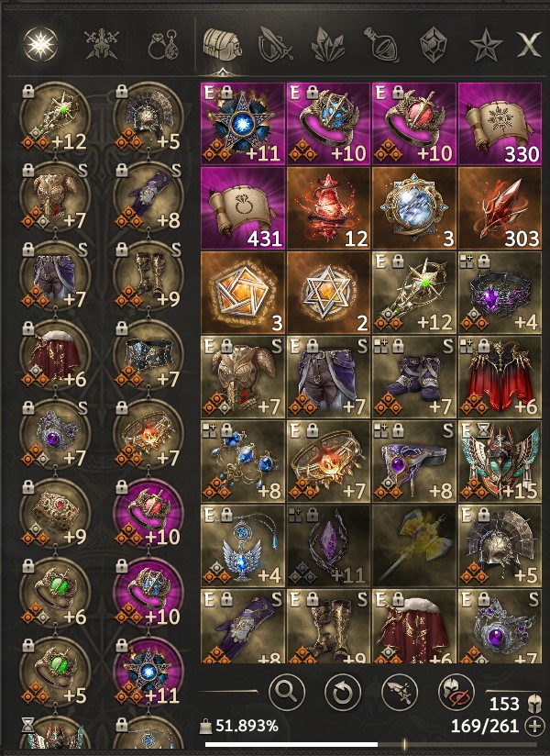Viewport: 550px width, 756px height.
Task: Select the glowing star all-equipment tab
Action: point(41,44)
